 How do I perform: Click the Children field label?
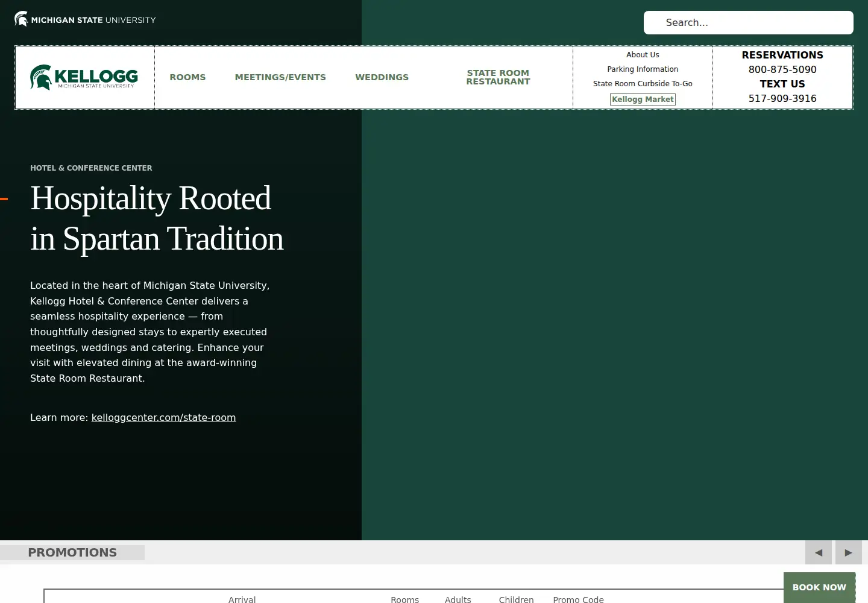click(516, 599)
